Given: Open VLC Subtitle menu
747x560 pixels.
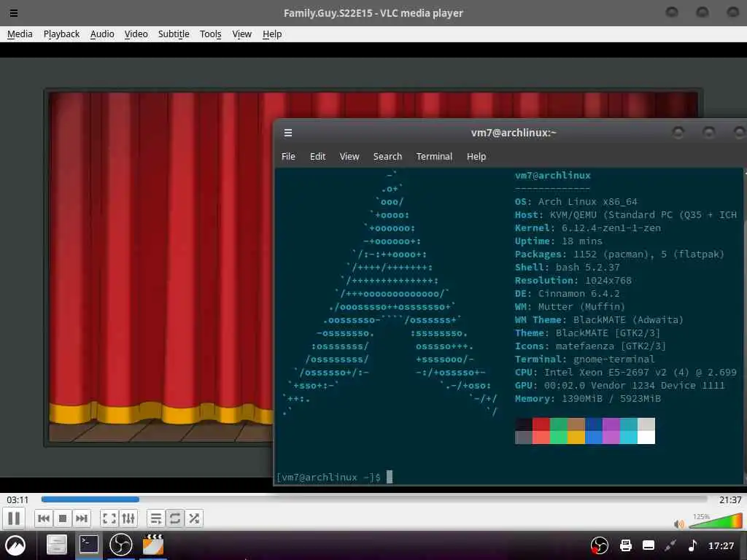Looking at the screenshot, I should tap(174, 34).
